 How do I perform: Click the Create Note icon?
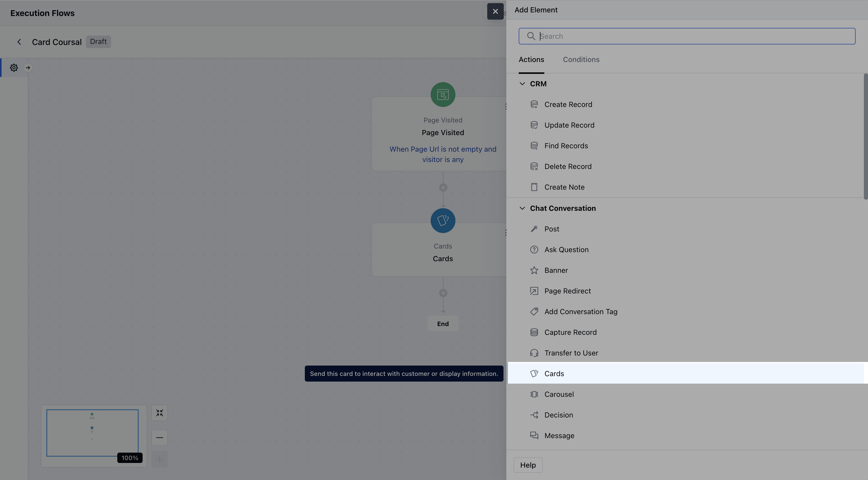click(x=534, y=187)
